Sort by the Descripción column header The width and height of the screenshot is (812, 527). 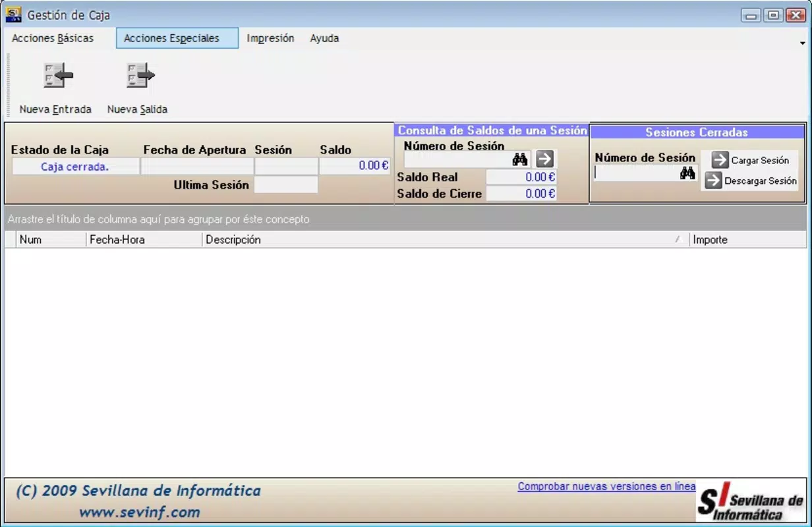pyautogui.click(x=446, y=240)
